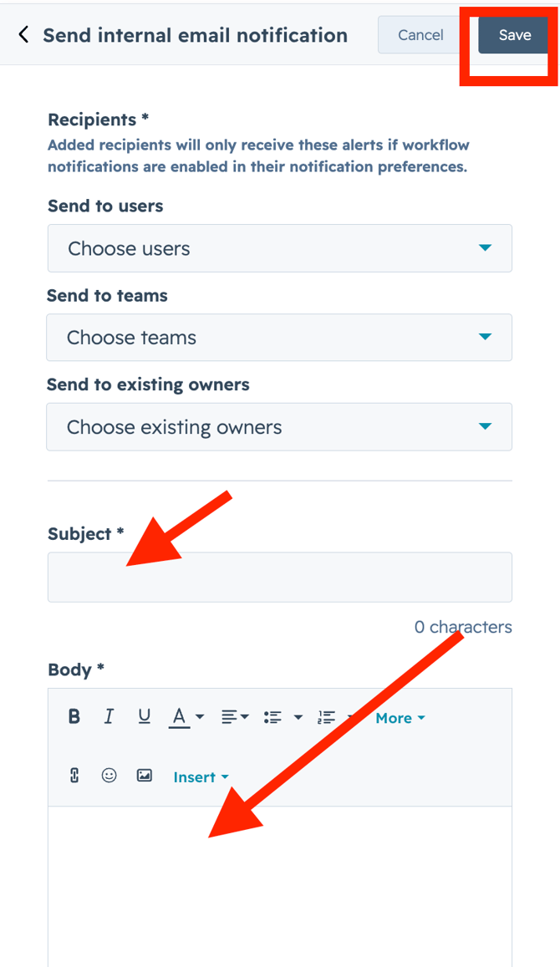
Task: Go back using the left chevron
Action: (x=23, y=35)
